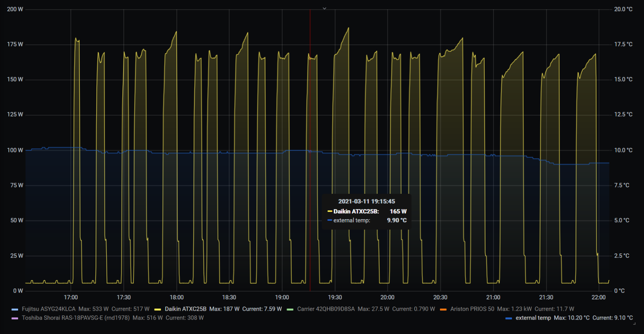644x334 pixels.
Task: Click the 'Current: 308 W' Toshiba value
Action: coord(185,318)
